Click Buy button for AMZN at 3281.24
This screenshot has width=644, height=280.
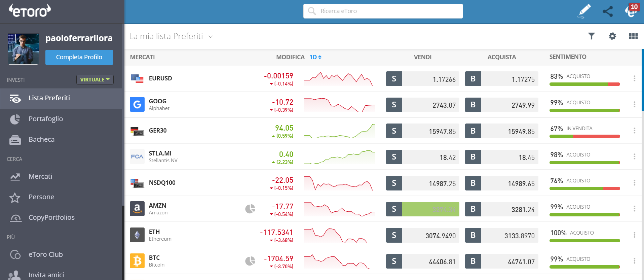pos(502,209)
